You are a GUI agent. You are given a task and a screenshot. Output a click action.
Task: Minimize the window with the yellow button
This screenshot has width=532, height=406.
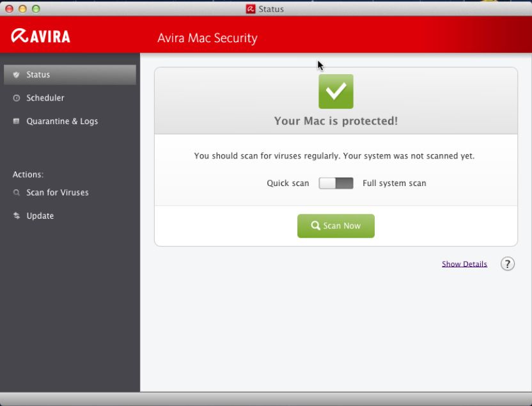(22, 9)
